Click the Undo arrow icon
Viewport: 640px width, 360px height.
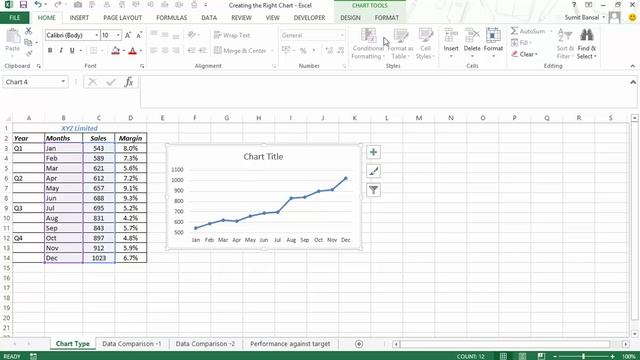(38, 5)
